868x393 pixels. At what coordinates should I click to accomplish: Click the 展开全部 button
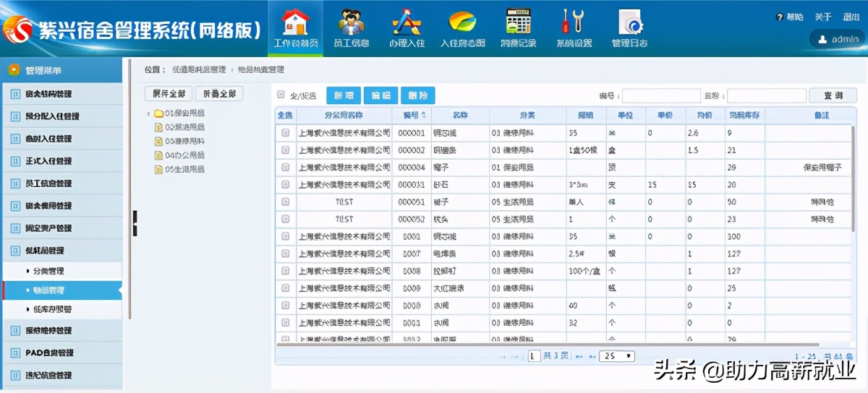(169, 94)
